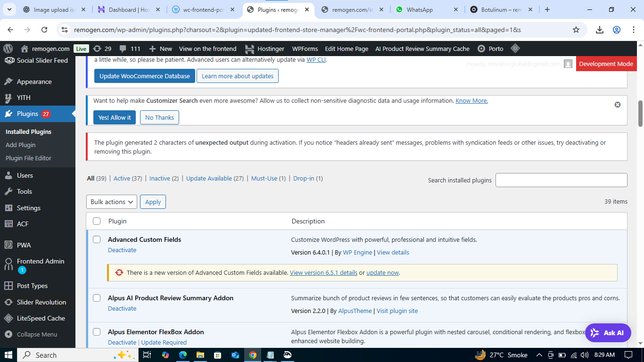
Task: Bookmark this page with the star icon
Action: tap(576, 30)
